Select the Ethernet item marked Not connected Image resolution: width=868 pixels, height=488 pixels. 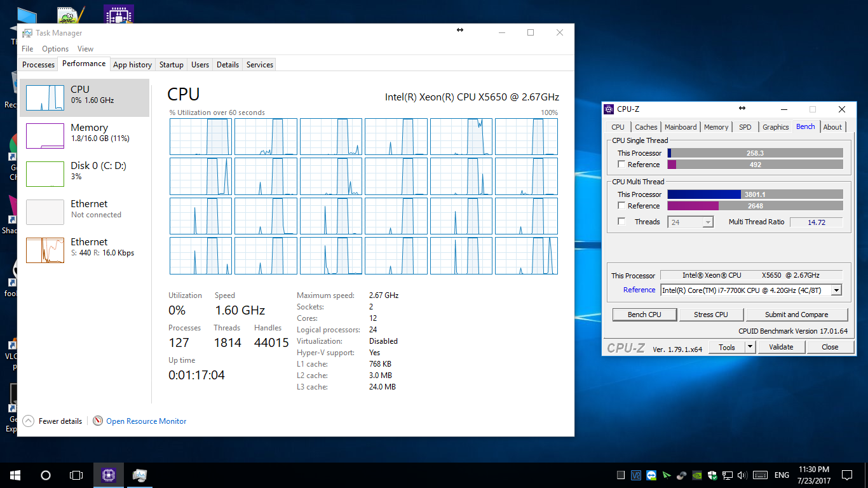pyautogui.click(x=85, y=212)
